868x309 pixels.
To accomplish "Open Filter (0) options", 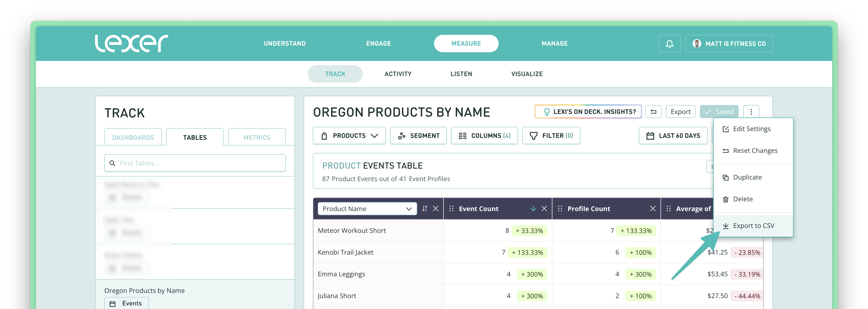I will pos(551,136).
